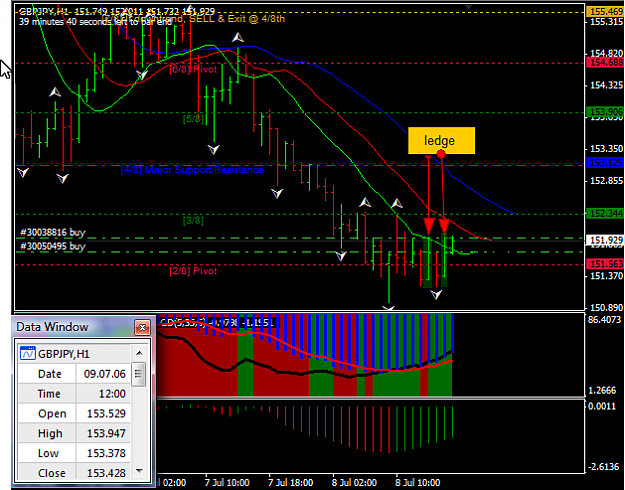Click the 'Time' field label
The height and width of the screenshot is (490, 625).
click(49, 394)
